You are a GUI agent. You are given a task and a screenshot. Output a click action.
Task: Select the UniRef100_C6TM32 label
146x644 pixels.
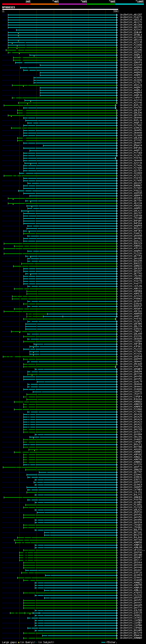pyautogui.click(x=131, y=617)
